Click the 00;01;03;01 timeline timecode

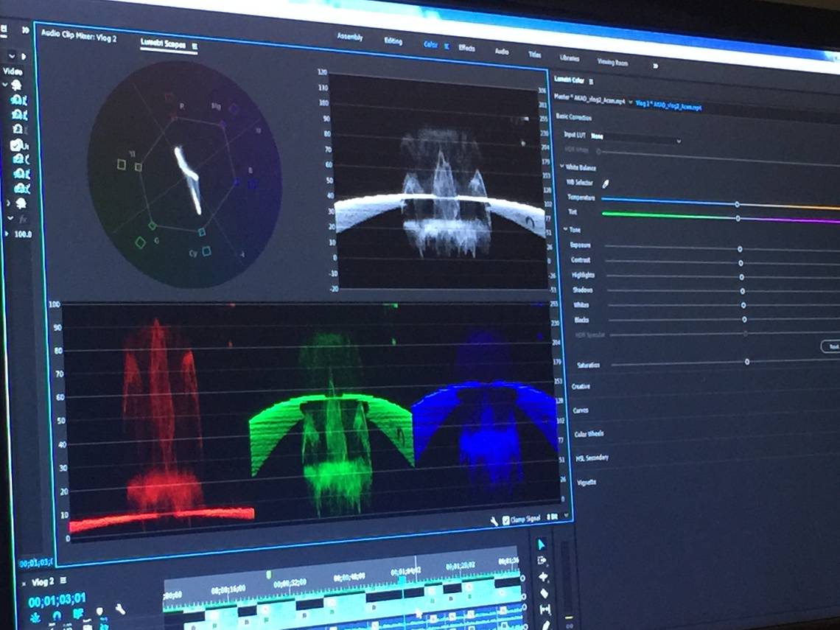(x=57, y=600)
